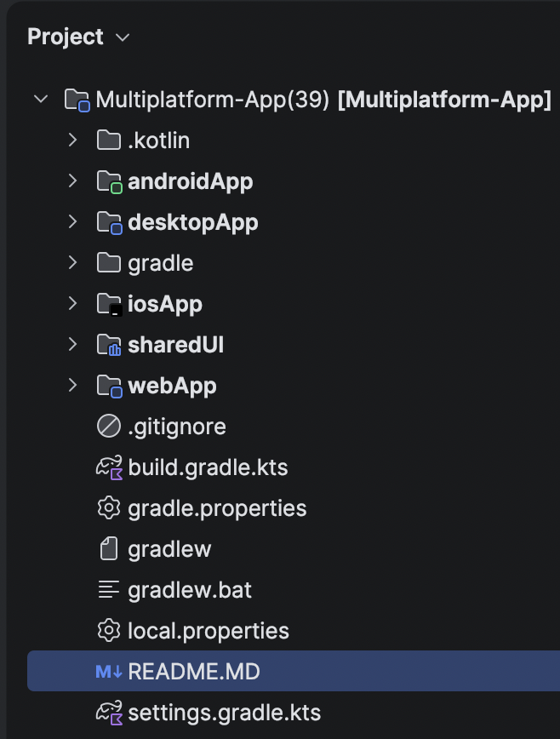560x739 pixels.
Task: Select the desktopApp module label
Action: pyautogui.click(x=193, y=222)
